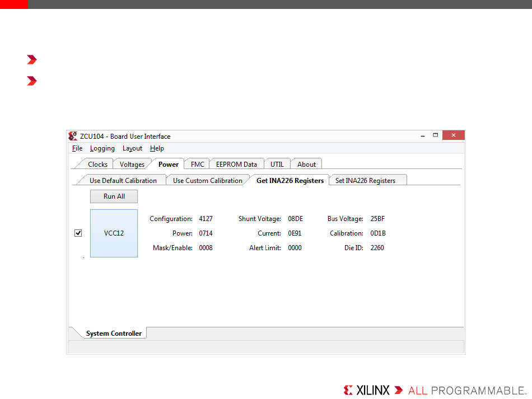This screenshot has height=399, width=532.
Task: Open the Layout menu
Action: (132, 148)
